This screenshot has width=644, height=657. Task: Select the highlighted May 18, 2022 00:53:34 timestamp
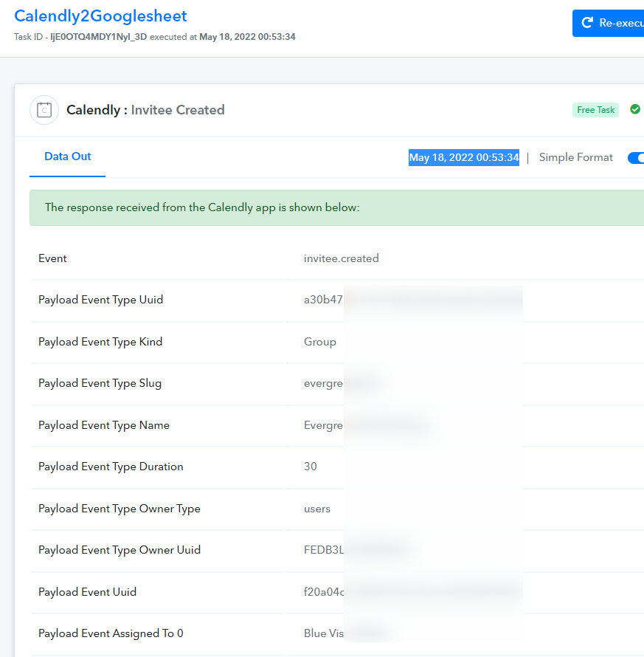pos(464,157)
